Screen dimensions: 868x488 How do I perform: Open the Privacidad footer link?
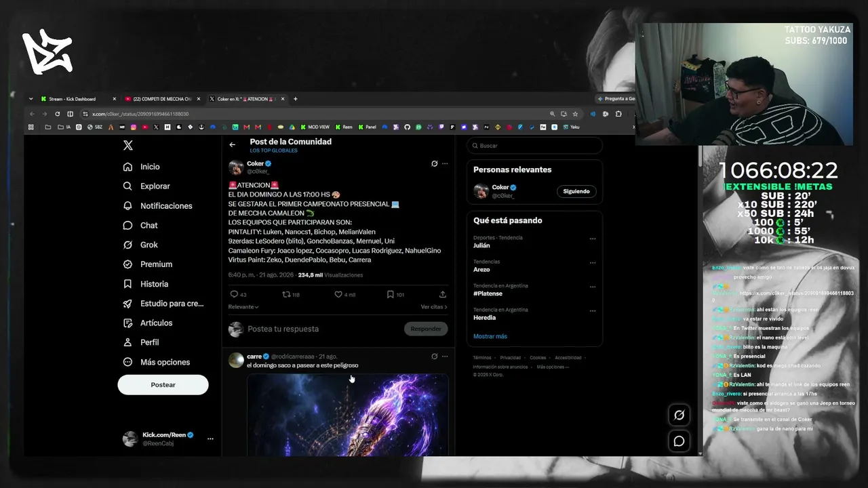pyautogui.click(x=511, y=358)
